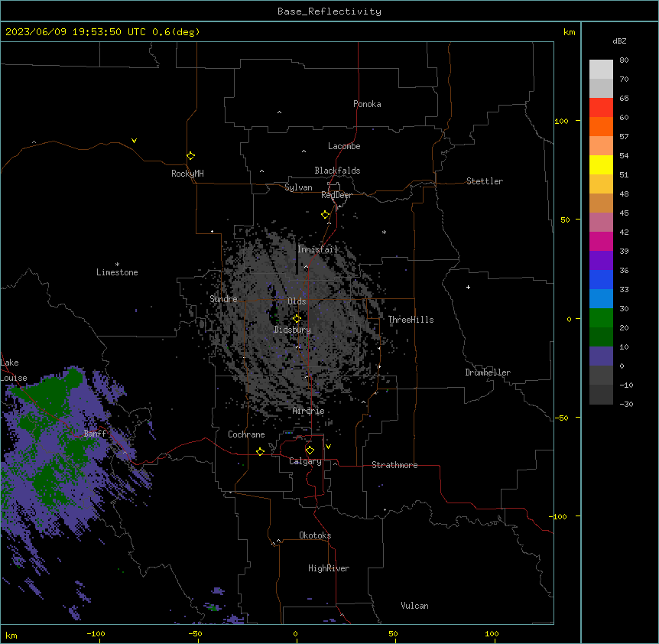Pick the slate purple 0–10 dBZ swatch
The image size is (659, 644).
click(x=601, y=356)
